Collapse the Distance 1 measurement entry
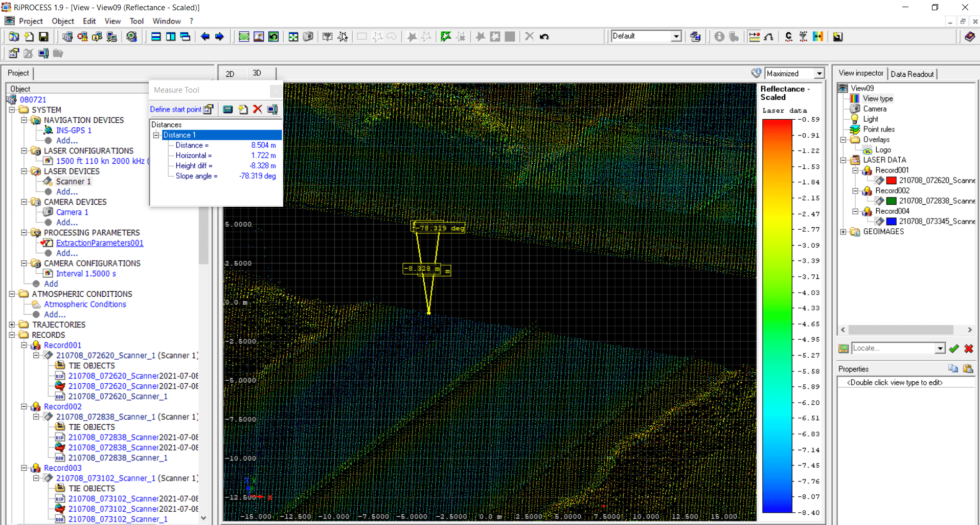Image resolution: width=980 pixels, height=525 pixels. (x=156, y=135)
